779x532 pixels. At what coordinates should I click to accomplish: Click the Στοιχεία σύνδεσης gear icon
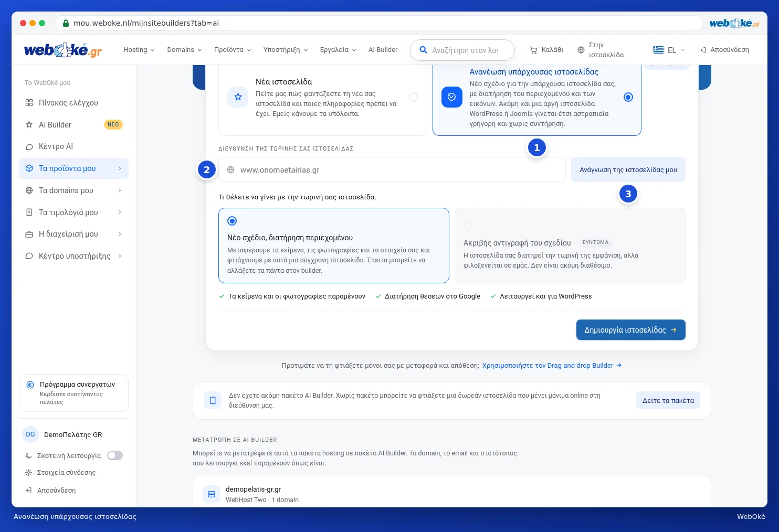point(28,473)
